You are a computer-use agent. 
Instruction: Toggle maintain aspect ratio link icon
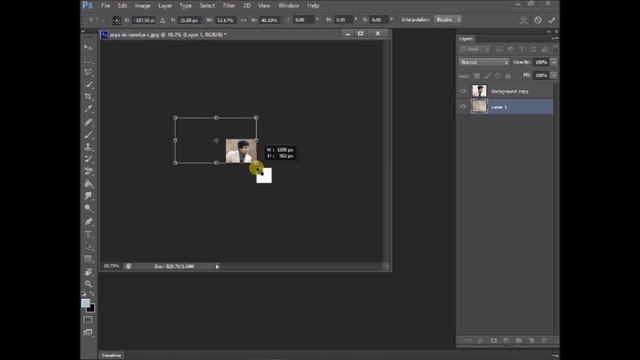(x=243, y=20)
